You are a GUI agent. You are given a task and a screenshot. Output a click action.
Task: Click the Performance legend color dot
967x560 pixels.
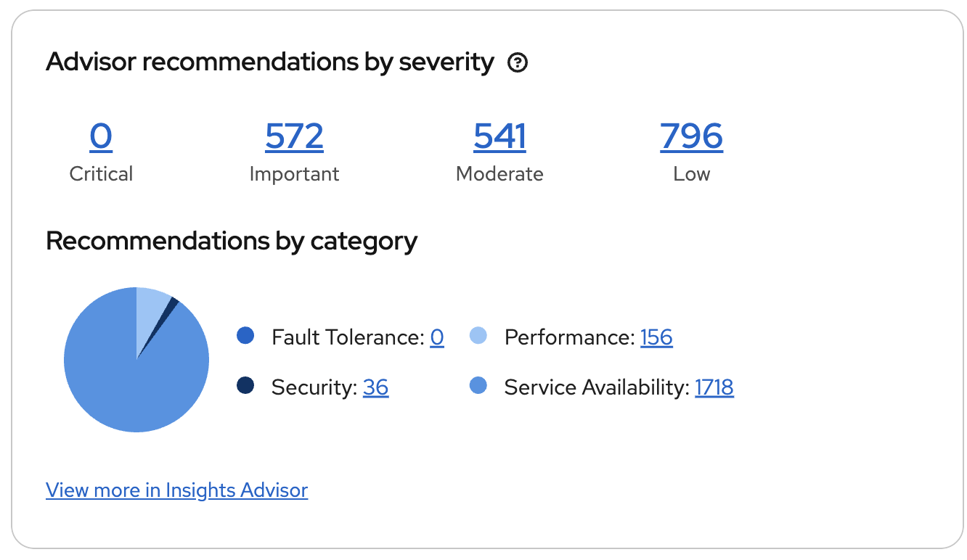(x=478, y=336)
